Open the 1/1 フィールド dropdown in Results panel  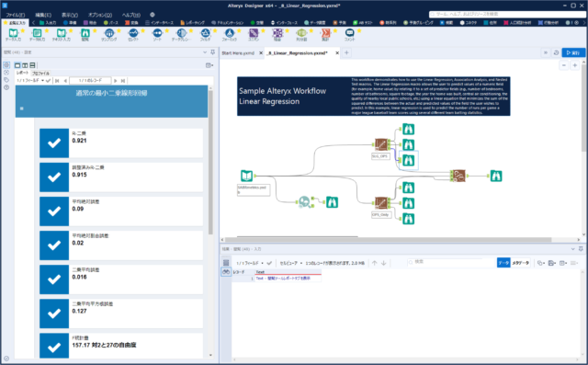[x=250, y=263]
